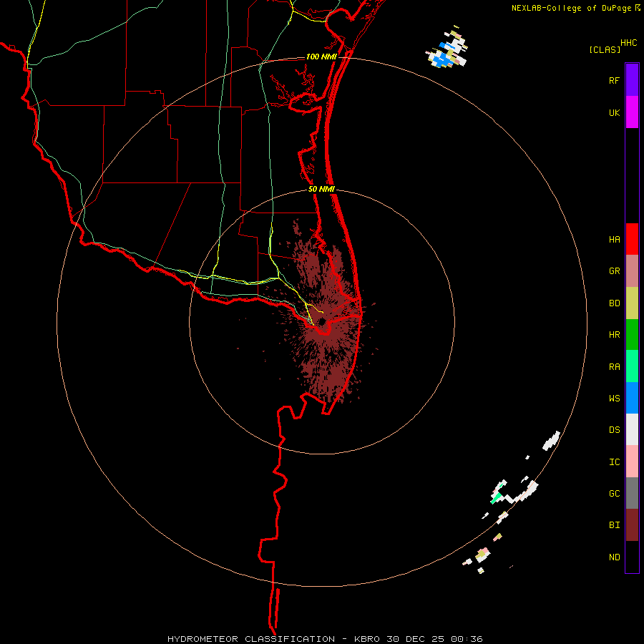Click the HR green legend swatch
This screenshot has width=644, height=644.
point(632,335)
